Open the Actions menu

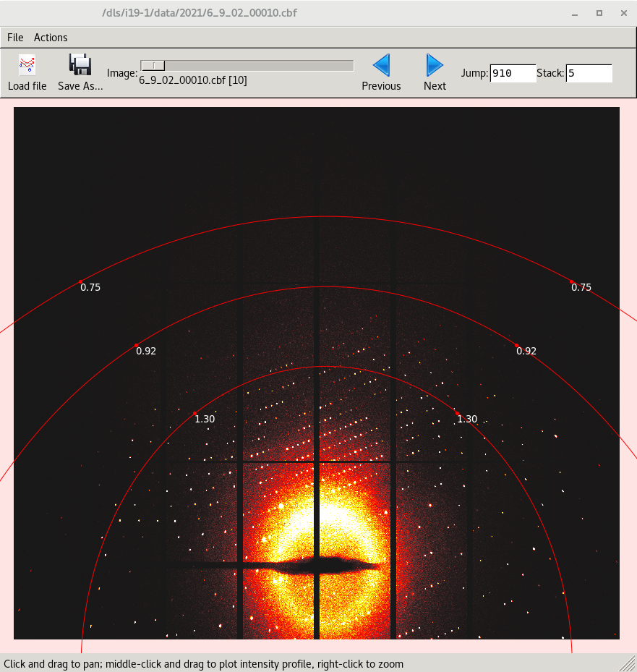tap(50, 37)
